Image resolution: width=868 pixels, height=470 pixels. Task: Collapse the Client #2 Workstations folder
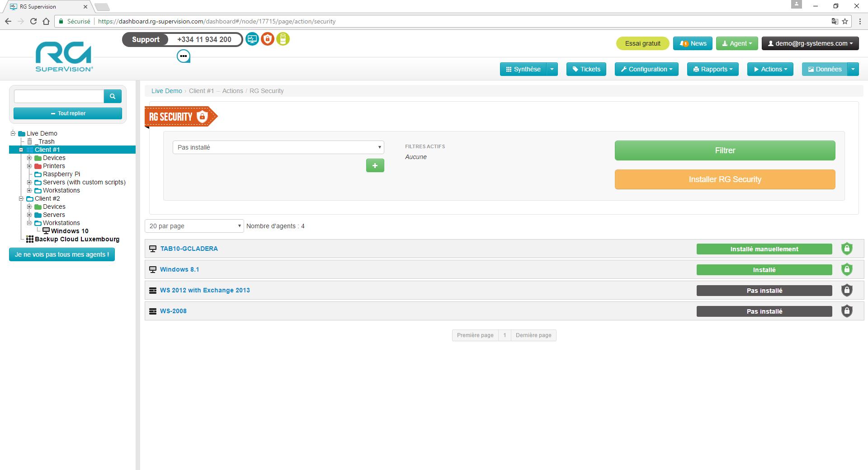pos(29,223)
